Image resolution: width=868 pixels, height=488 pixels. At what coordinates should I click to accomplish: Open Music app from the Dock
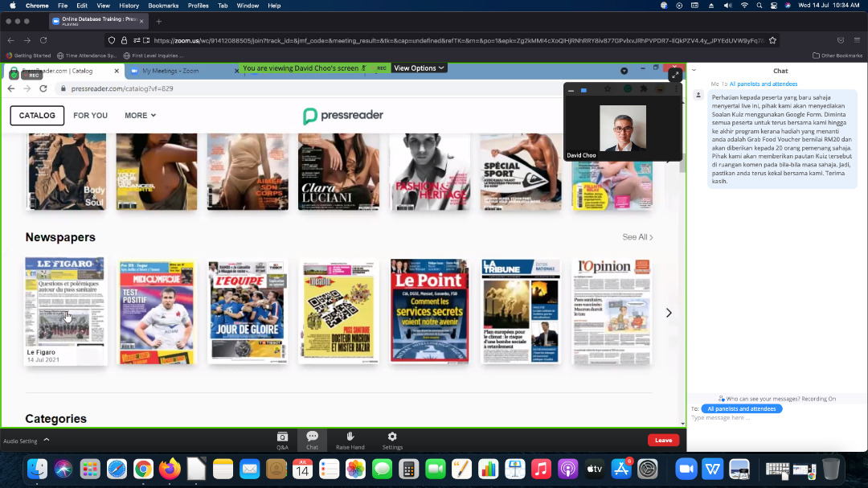point(542,470)
